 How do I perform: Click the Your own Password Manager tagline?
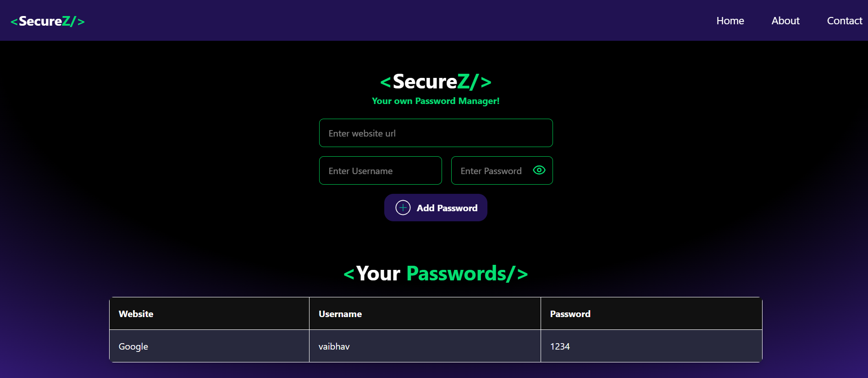[x=436, y=101]
